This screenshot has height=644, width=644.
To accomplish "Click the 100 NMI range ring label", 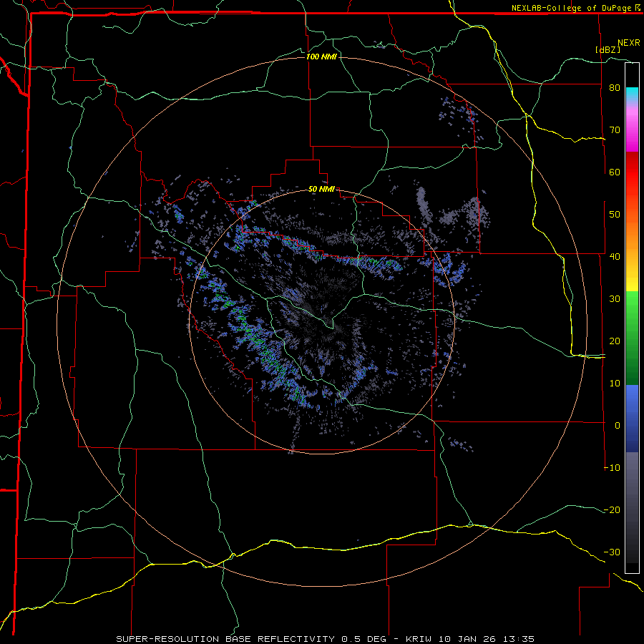I will (x=321, y=57).
